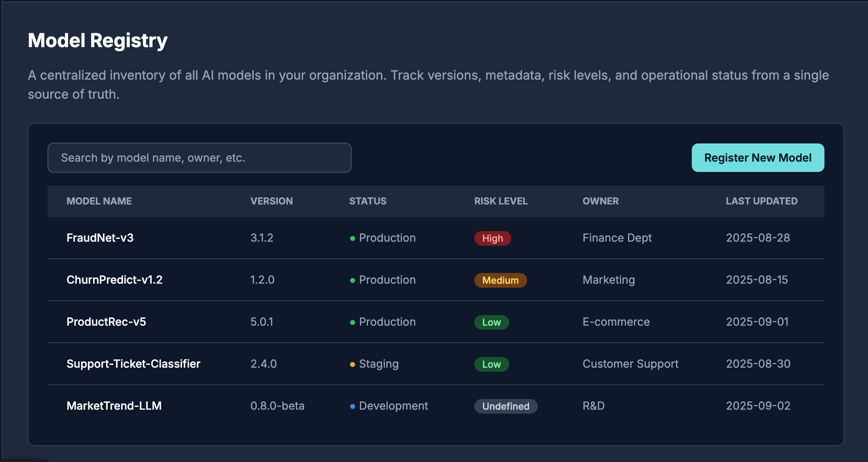Select the version number of Support-Ticket-Classifier
Screen dimensions: 868x462
coord(264,364)
